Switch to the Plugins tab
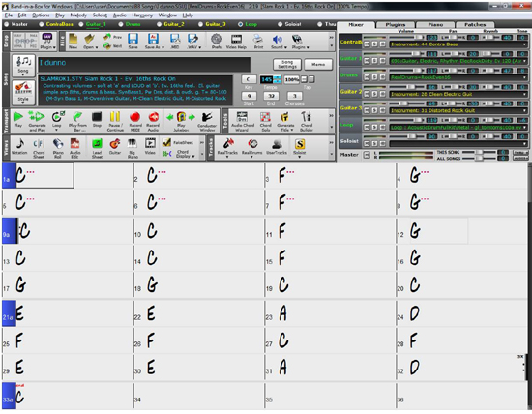 (x=396, y=25)
